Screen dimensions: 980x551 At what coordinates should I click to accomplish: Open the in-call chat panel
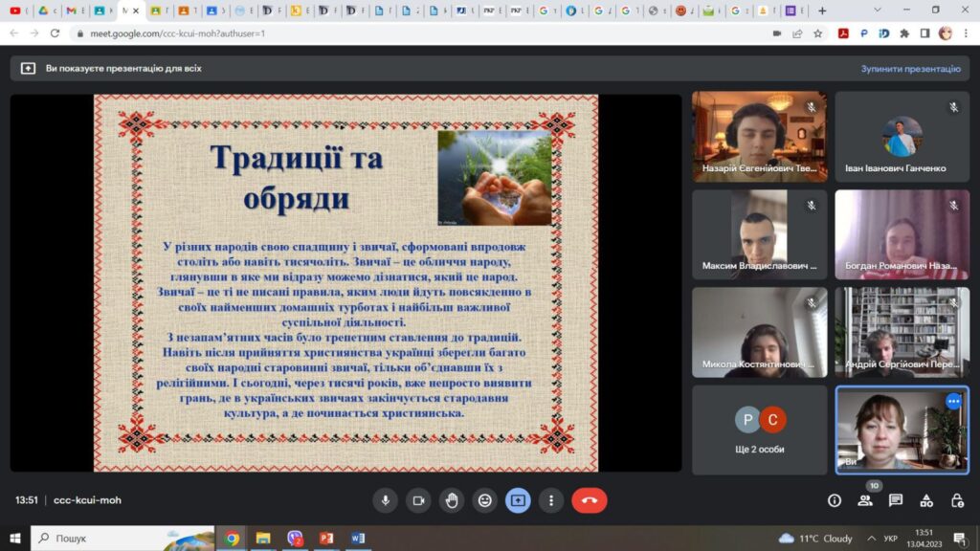[x=896, y=500]
